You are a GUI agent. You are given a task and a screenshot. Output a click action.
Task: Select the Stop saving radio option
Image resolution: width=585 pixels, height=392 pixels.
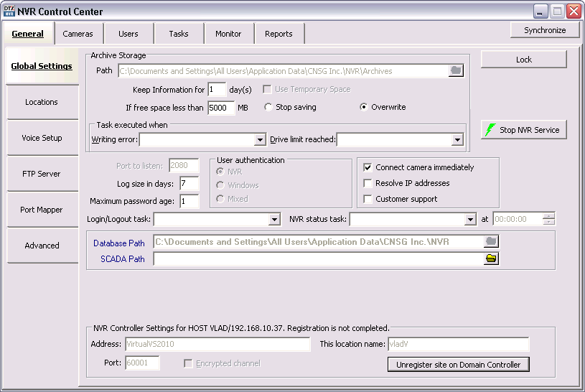(268, 107)
